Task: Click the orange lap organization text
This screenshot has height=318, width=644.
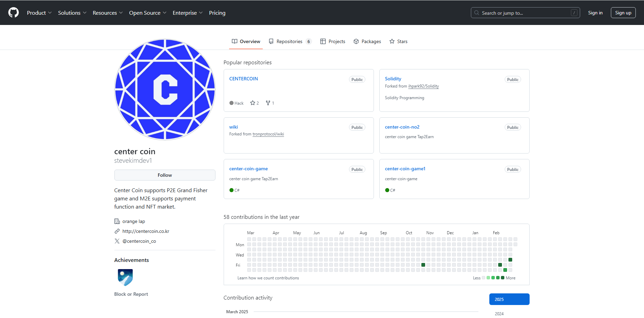Action: tap(134, 221)
